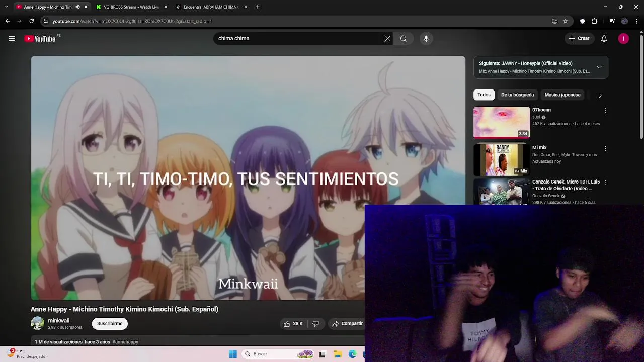Open the Gonzalo Genek, Micro TDH video title
This screenshot has height=362, width=644.
[566, 185]
